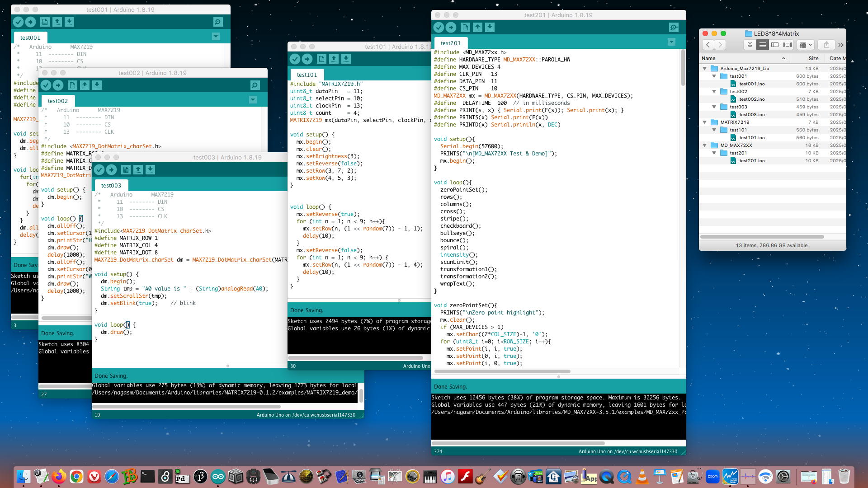This screenshot has height=488, width=868.
Task: Select the test003 sketch tab
Action: pyautogui.click(x=111, y=186)
